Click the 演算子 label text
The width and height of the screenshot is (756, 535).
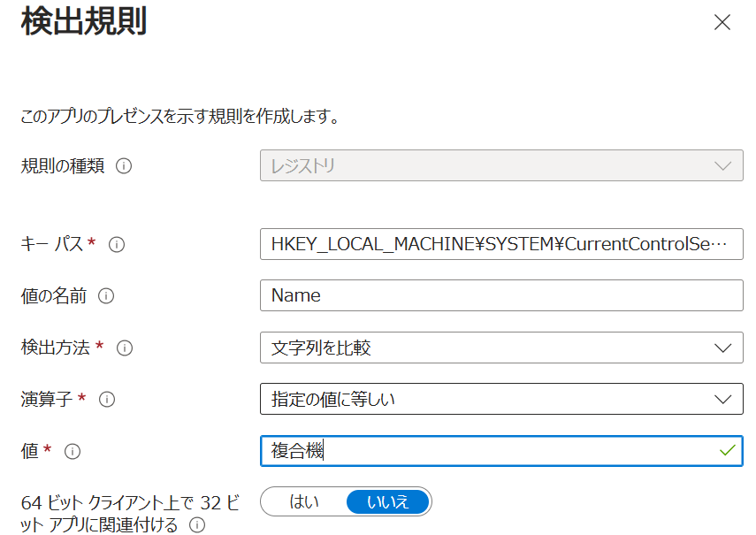tap(46, 400)
